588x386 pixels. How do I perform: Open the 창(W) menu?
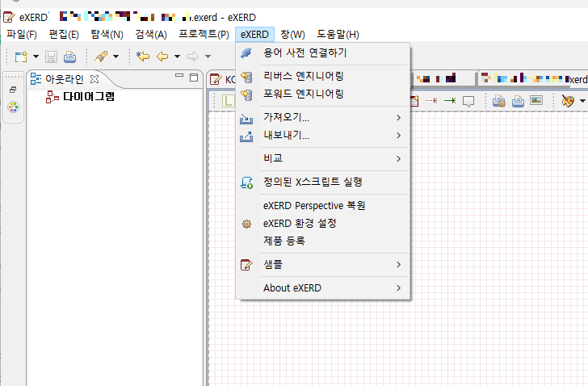tap(292, 35)
